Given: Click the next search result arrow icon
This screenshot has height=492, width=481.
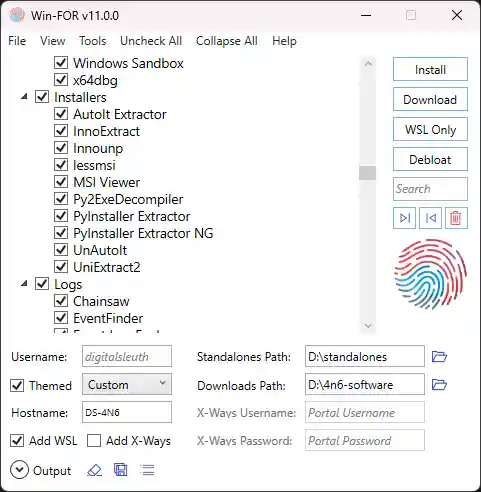Looking at the screenshot, I should pyautogui.click(x=404, y=218).
